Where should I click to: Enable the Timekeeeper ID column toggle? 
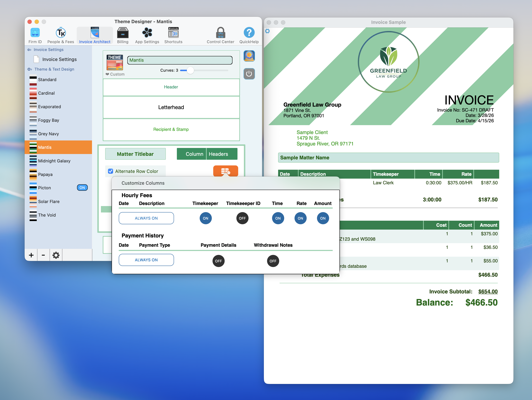coord(242,218)
